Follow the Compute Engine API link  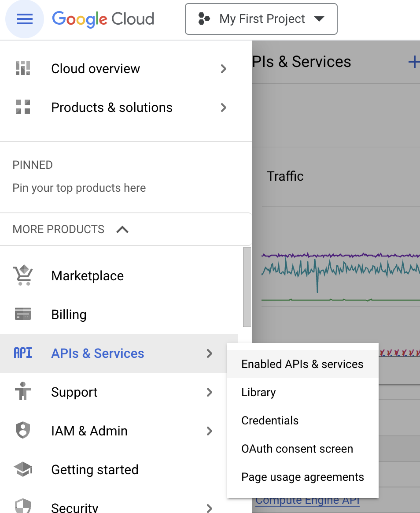(x=307, y=501)
